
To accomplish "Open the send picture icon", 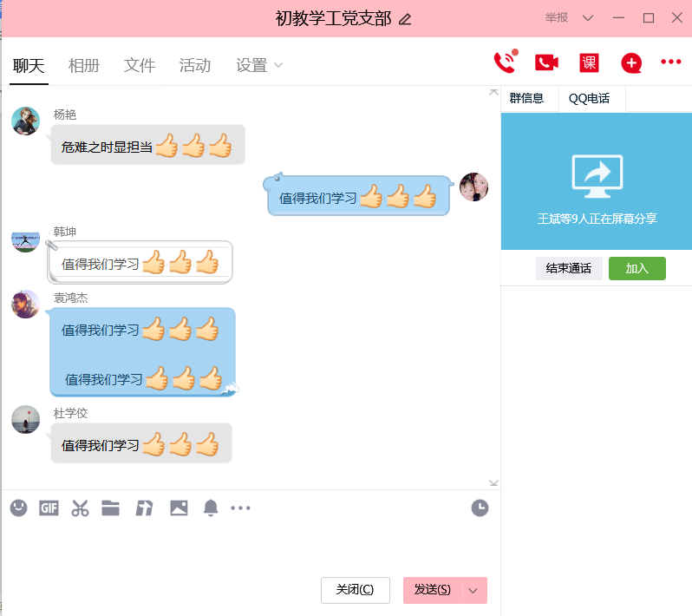I will coord(179,508).
